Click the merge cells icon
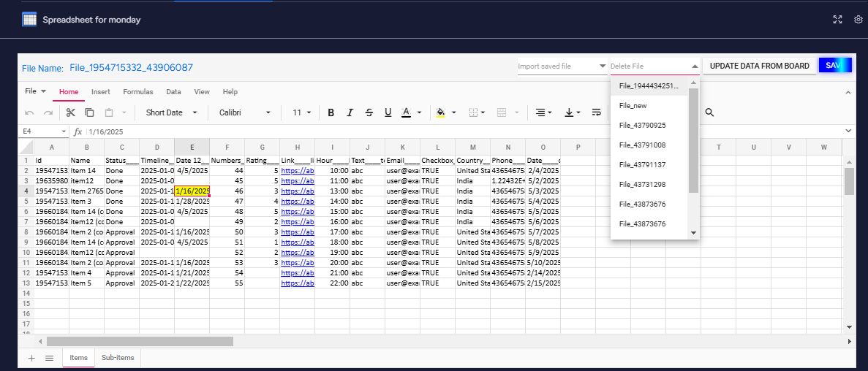This screenshot has height=371, width=868. coord(502,112)
